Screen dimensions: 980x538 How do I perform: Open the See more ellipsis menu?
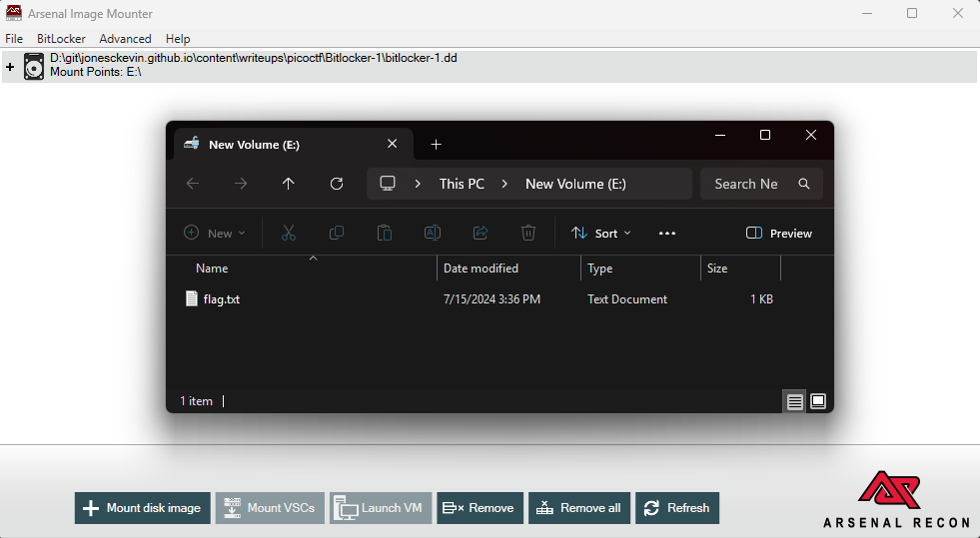[x=667, y=233]
